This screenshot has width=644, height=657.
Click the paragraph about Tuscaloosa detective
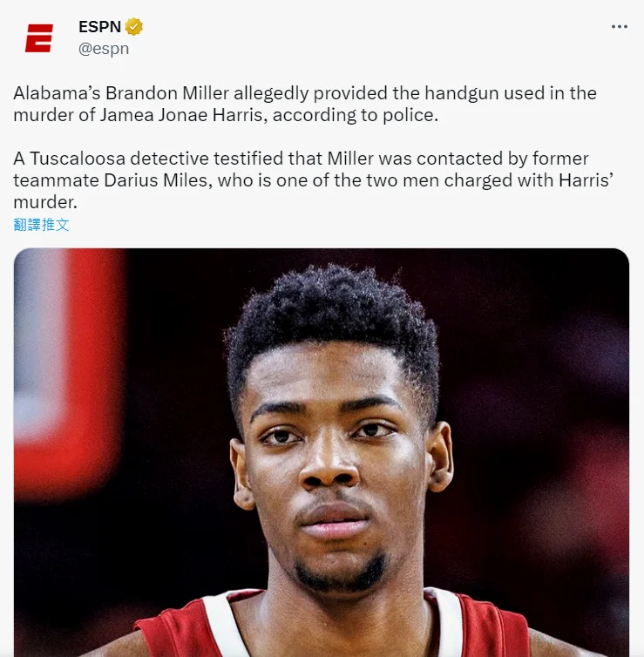point(314,180)
